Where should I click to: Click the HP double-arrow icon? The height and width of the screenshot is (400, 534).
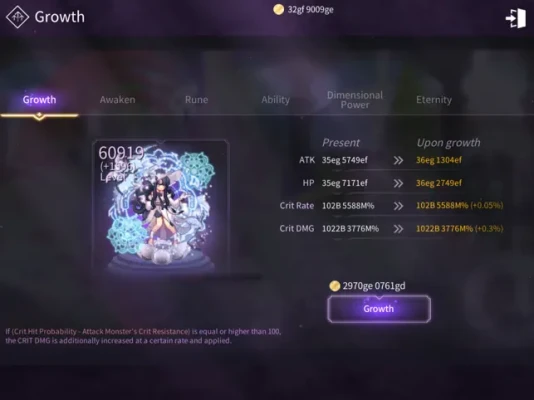point(398,183)
